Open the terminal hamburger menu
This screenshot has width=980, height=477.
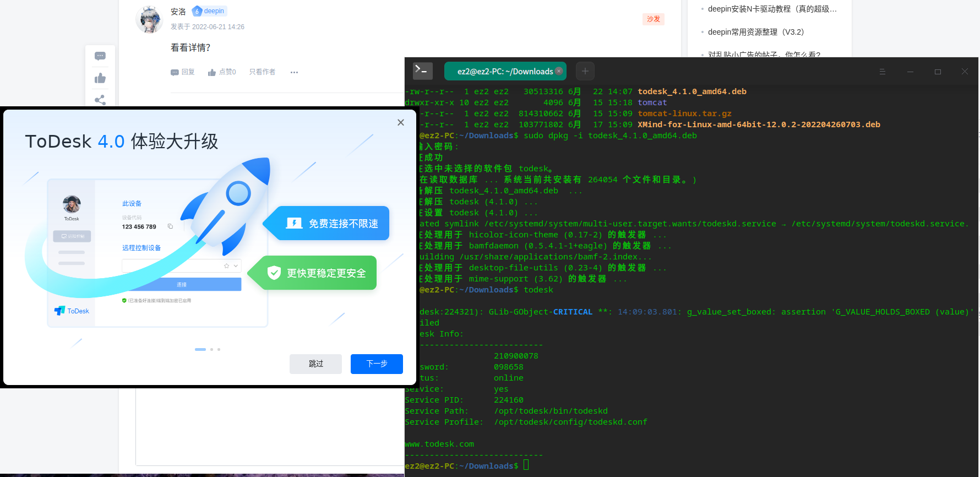(883, 72)
